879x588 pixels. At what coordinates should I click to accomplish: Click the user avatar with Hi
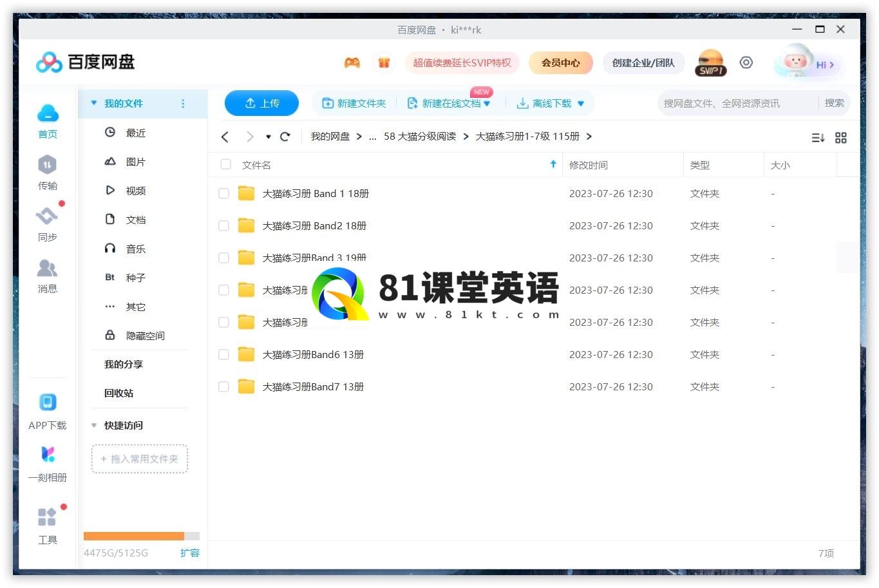pyautogui.click(x=808, y=62)
